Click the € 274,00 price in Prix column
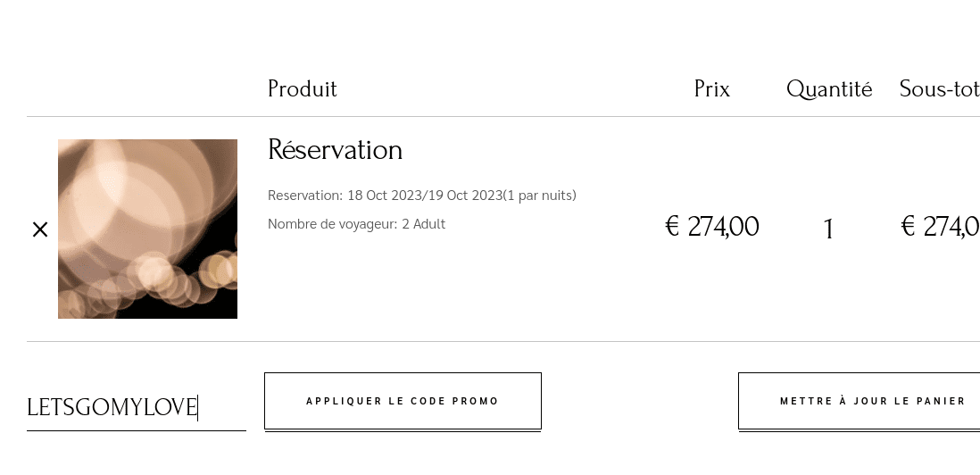 click(711, 227)
